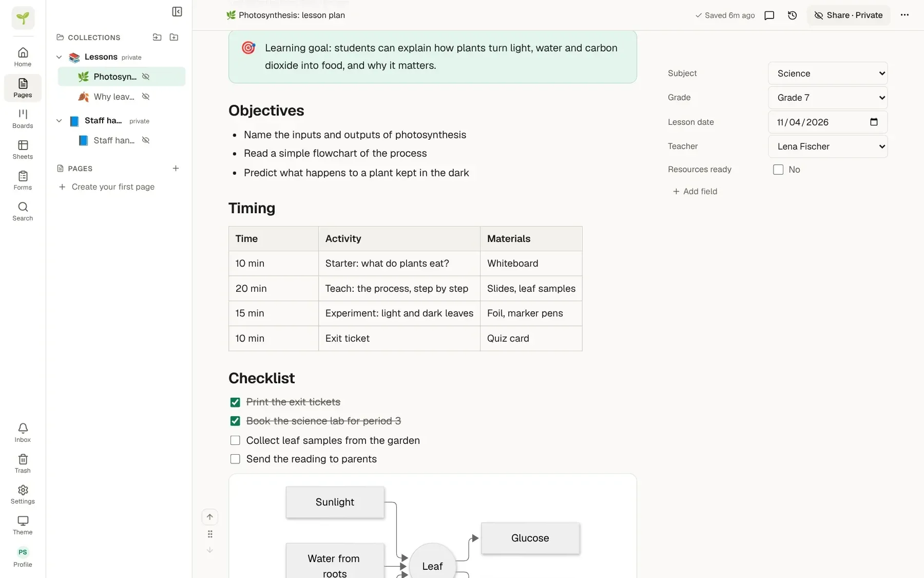Uncheck Book the science lab item
Image resolution: width=924 pixels, height=578 pixels.
pos(235,421)
